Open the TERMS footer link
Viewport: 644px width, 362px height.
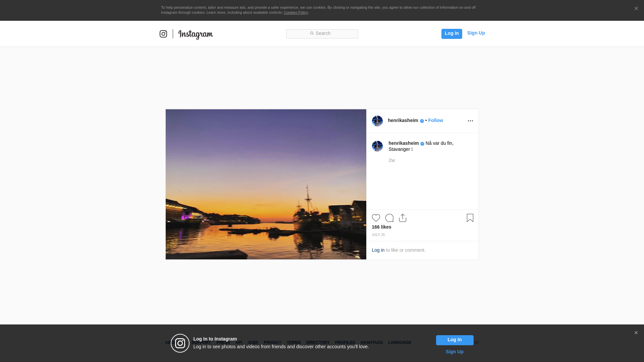pos(293,343)
